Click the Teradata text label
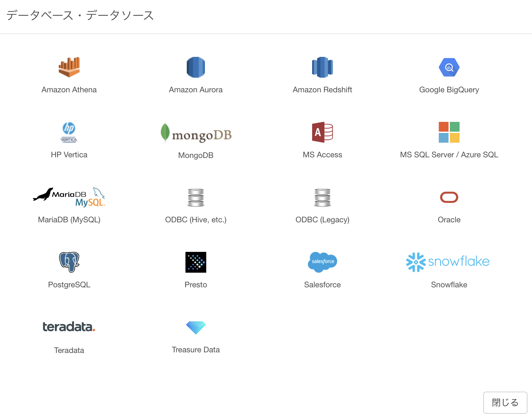This screenshot has height=416, width=532. [x=69, y=350]
